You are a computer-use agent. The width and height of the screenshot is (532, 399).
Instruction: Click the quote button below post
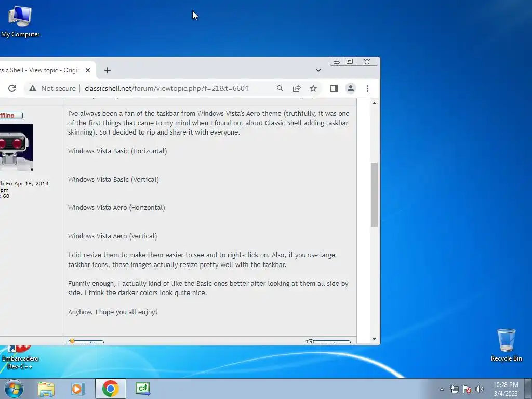[328, 342]
